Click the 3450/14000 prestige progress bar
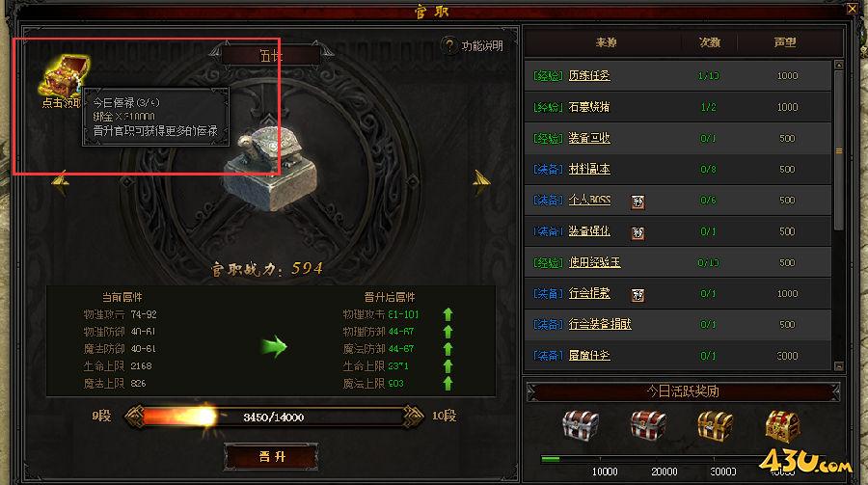868x485 pixels. 274,417
